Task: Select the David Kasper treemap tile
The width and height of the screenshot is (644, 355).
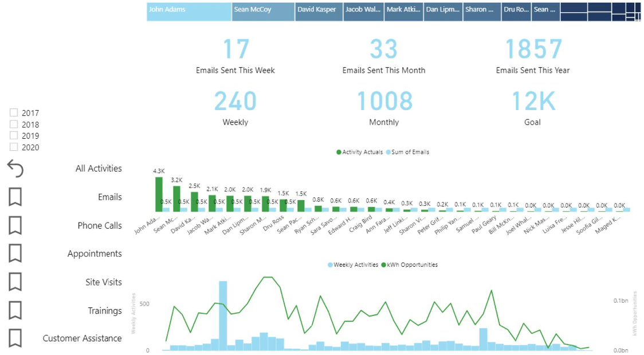Action: (318, 10)
